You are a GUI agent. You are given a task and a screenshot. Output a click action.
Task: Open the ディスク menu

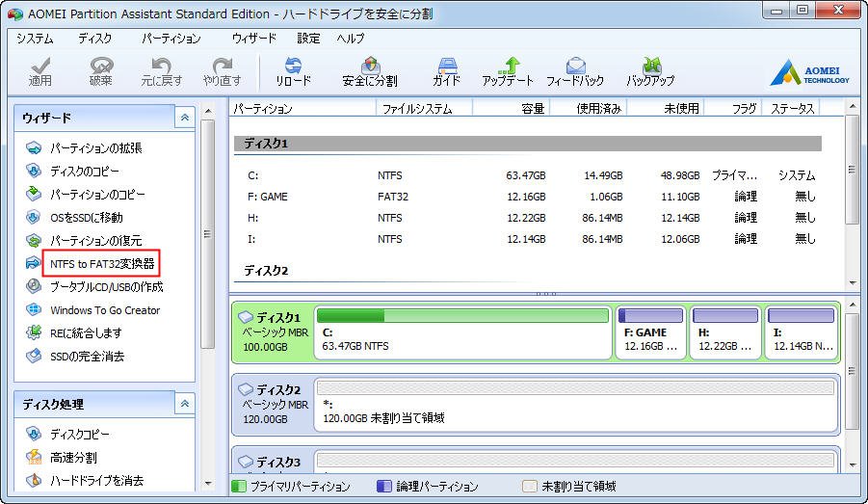(95, 39)
